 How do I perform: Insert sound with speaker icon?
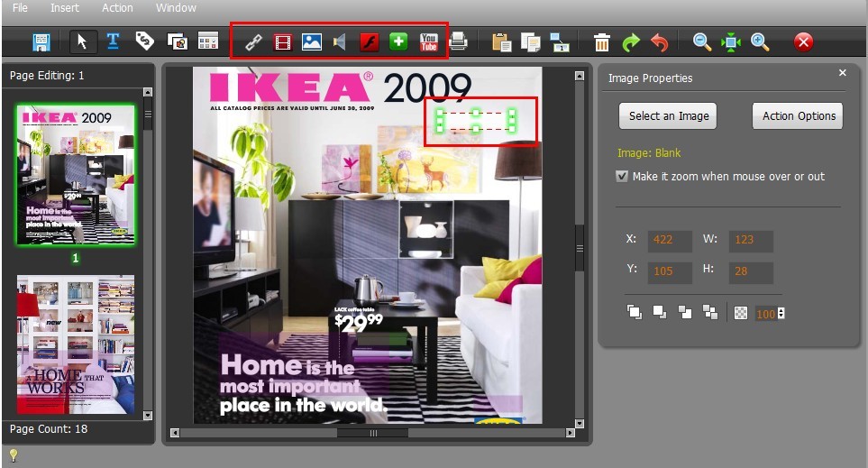click(340, 42)
